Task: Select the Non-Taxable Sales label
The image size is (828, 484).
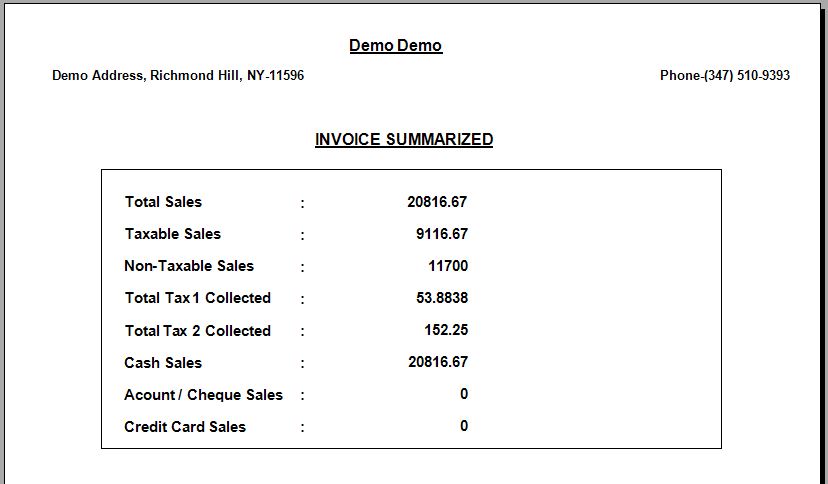Action: pyautogui.click(x=189, y=266)
